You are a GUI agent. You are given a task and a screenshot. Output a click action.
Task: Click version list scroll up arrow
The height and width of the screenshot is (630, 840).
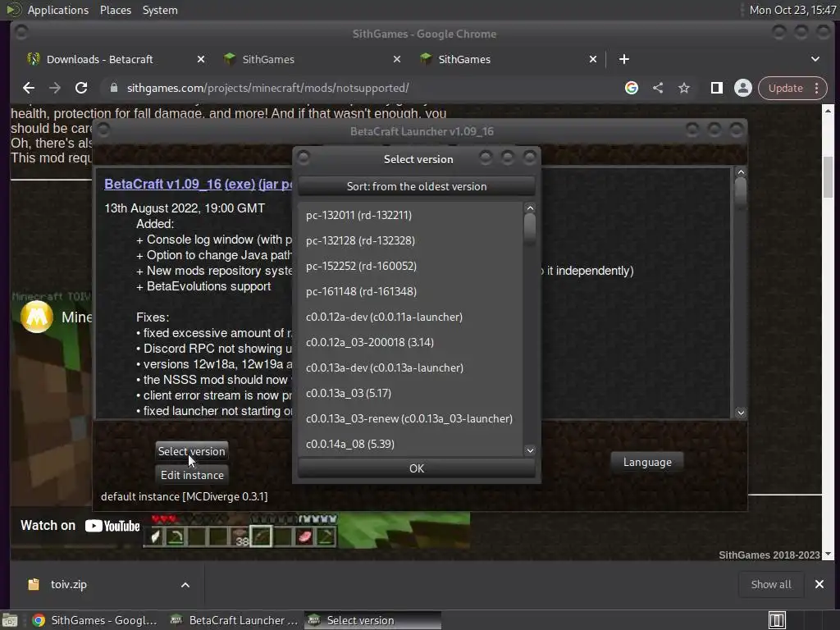click(x=530, y=208)
